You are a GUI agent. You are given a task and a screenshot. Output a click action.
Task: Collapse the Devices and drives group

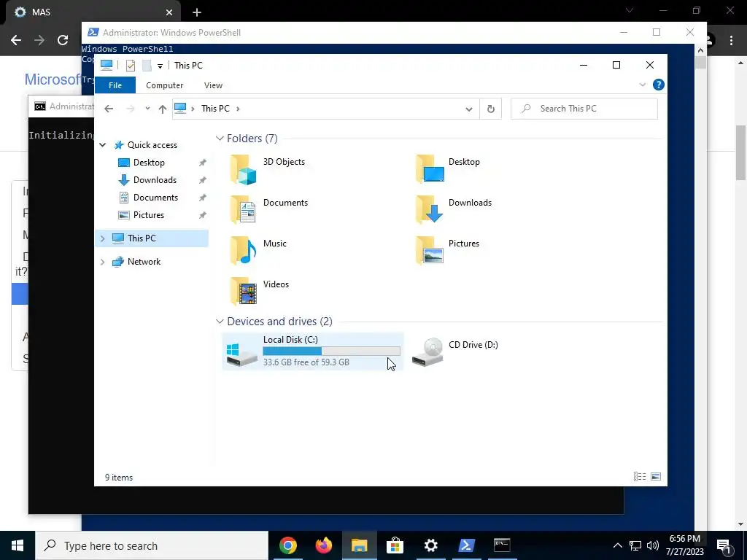[220, 322]
